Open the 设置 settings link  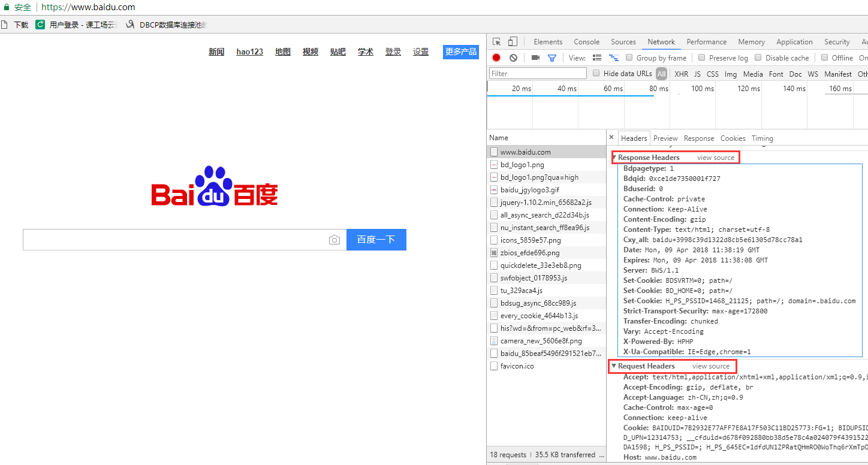click(x=421, y=52)
